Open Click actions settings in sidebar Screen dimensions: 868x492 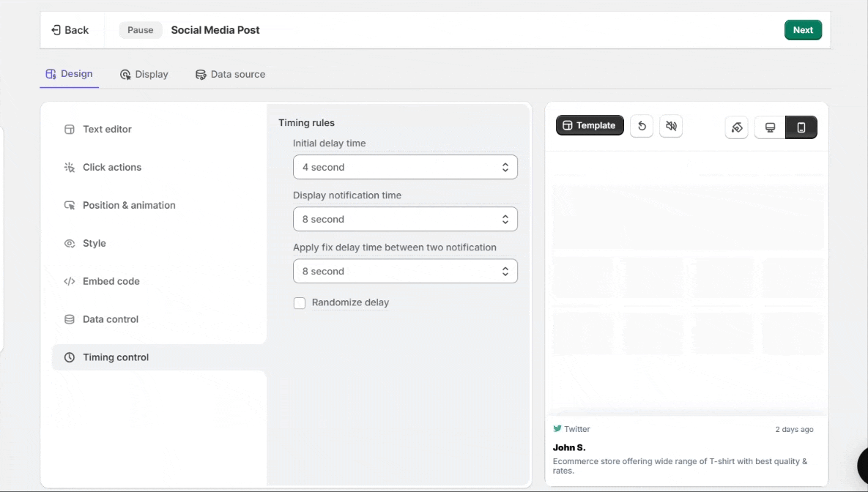[x=111, y=167]
